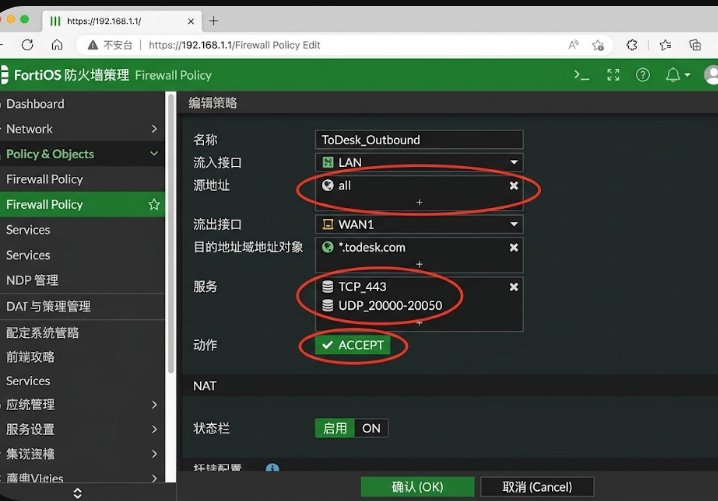Open the collections icon
Screen dimensions: 718x501
[695, 45]
